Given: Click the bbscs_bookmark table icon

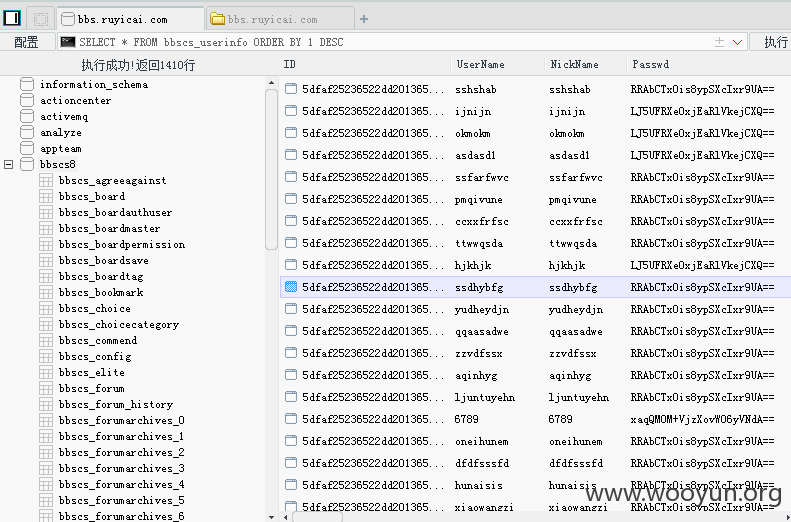Looking at the screenshot, I should pyautogui.click(x=46, y=293).
